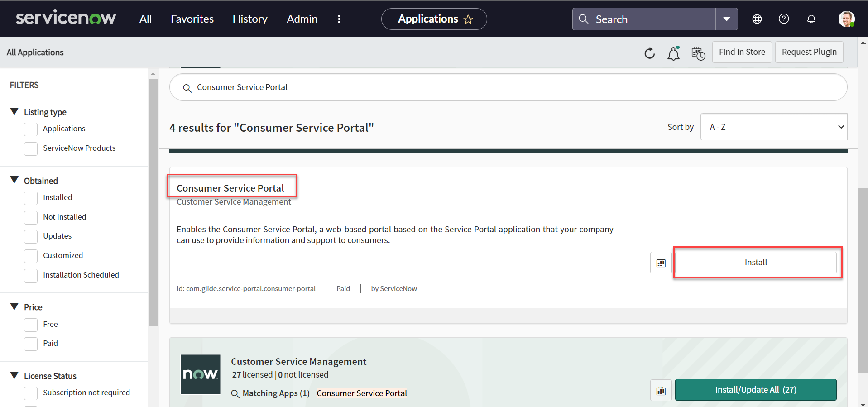Enable the Not Installed filter

(x=31, y=217)
